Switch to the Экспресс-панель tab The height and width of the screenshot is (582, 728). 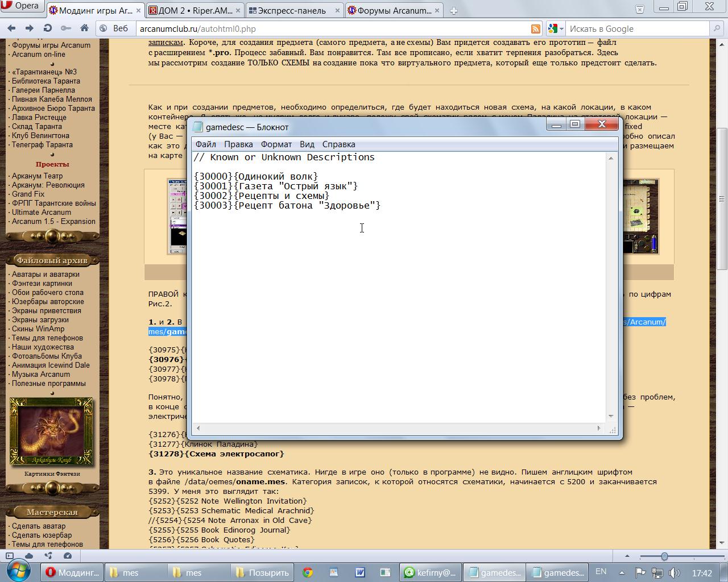click(x=292, y=10)
